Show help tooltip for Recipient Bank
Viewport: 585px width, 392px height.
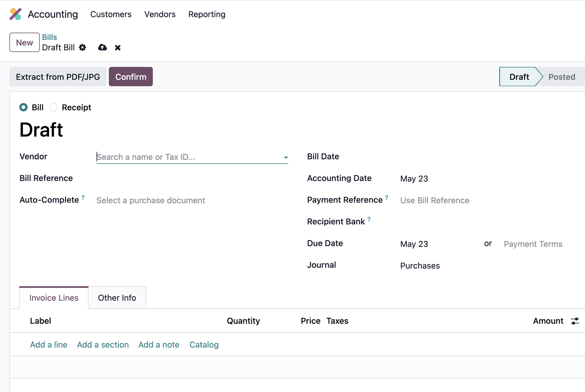click(369, 219)
